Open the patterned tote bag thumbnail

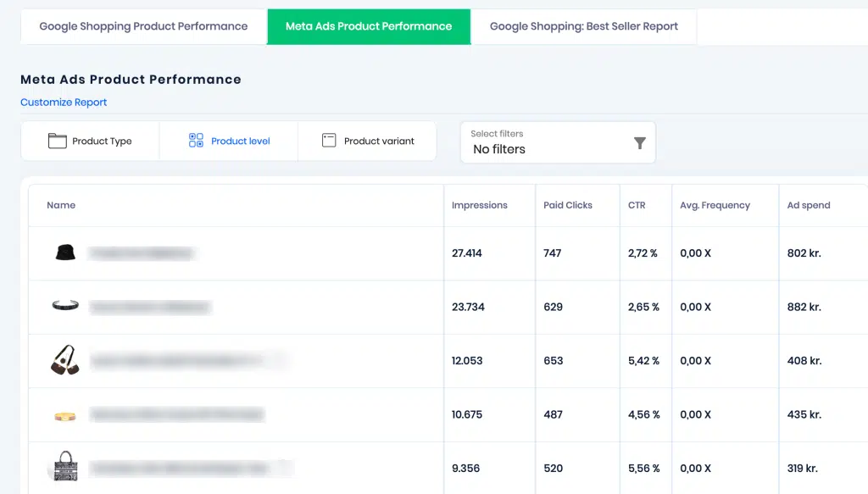point(65,466)
